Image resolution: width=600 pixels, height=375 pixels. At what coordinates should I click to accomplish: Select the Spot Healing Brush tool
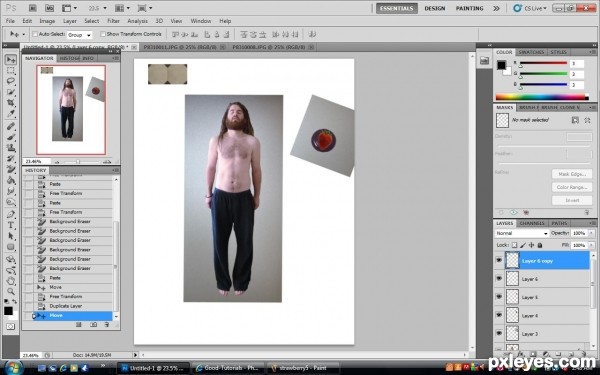pyautogui.click(x=11, y=126)
